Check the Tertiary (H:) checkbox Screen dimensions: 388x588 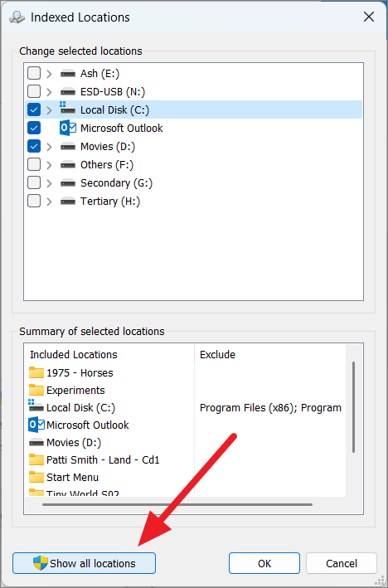coord(34,202)
